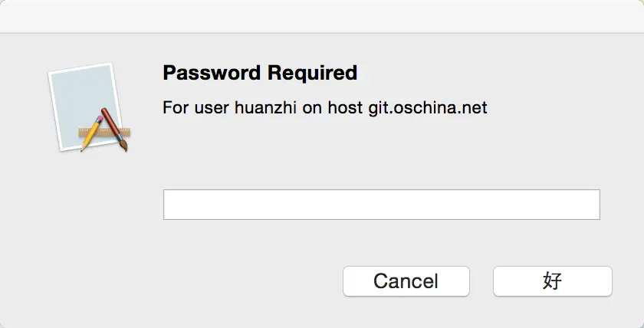Viewport: 644px width, 328px height.
Task: Click the word Password in the bold title
Action: (x=212, y=73)
